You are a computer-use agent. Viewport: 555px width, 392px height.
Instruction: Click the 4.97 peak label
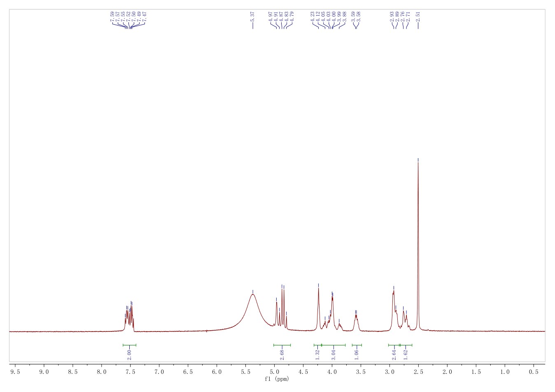(x=271, y=17)
